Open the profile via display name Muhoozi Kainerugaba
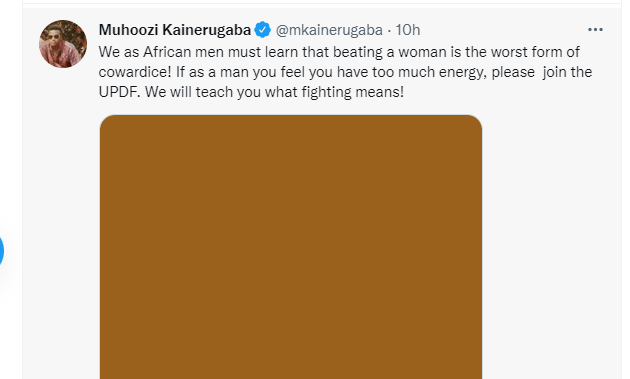 (x=175, y=30)
